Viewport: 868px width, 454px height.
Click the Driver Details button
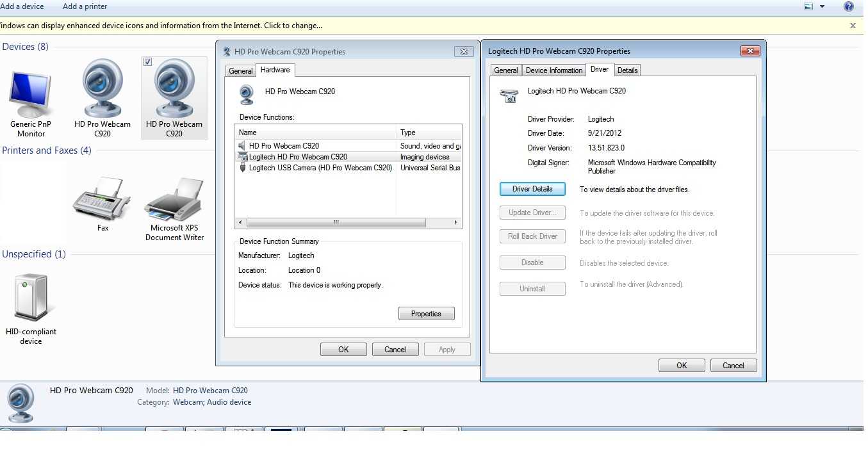[532, 189]
